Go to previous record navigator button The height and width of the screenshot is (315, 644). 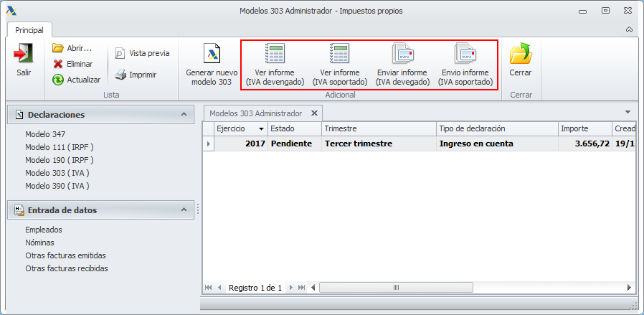(x=219, y=288)
